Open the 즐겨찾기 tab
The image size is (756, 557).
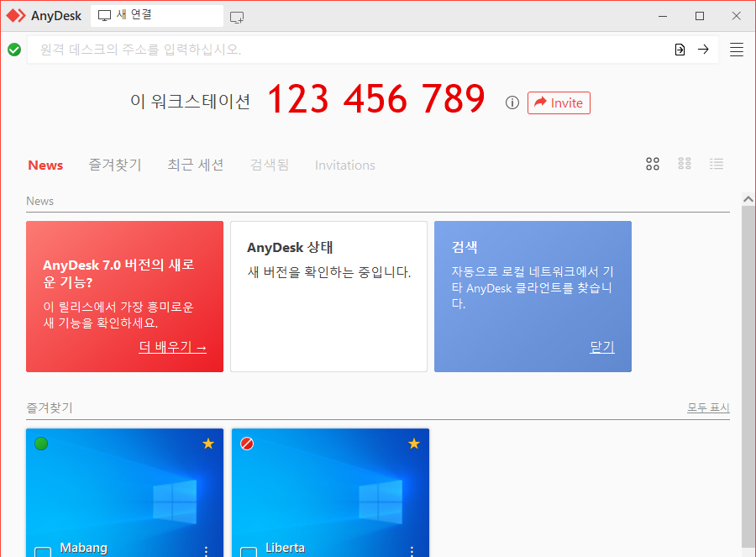coord(115,165)
